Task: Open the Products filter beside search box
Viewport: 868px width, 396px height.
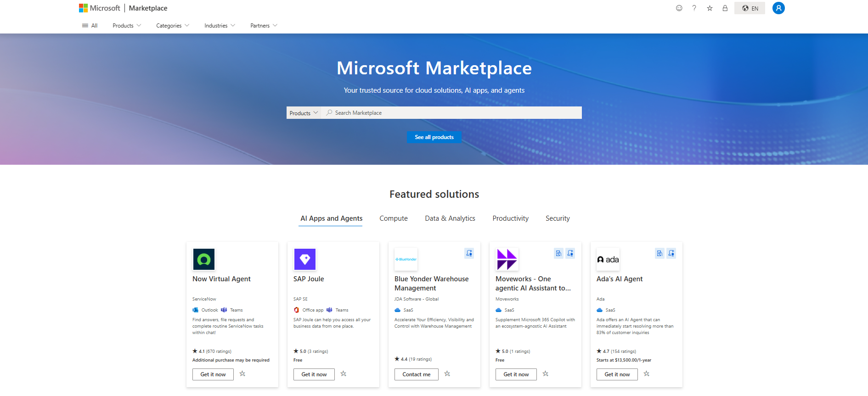Action: coord(304,113)
